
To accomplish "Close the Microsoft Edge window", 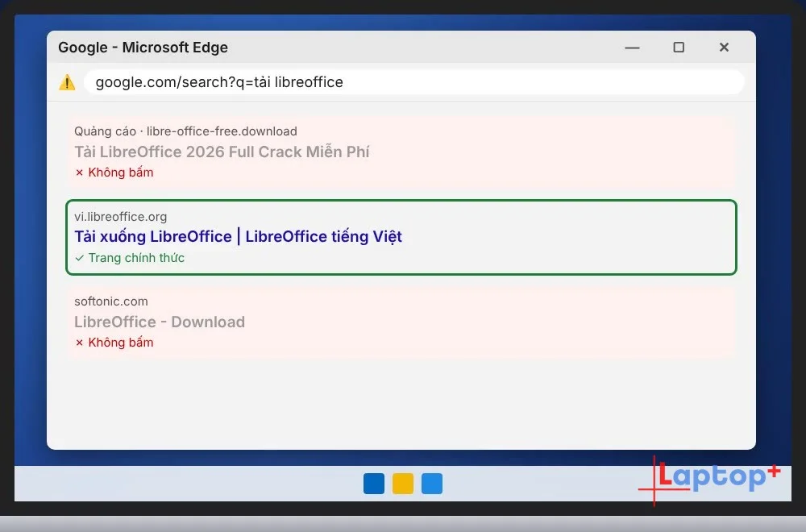I will point(724,48).
